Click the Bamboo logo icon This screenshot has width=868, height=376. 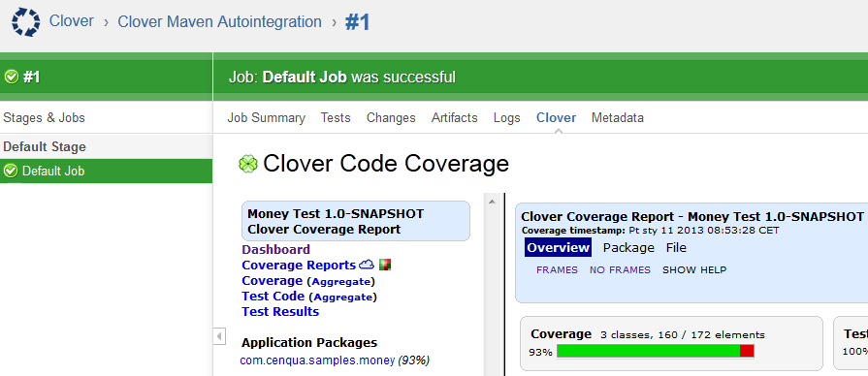25,22
